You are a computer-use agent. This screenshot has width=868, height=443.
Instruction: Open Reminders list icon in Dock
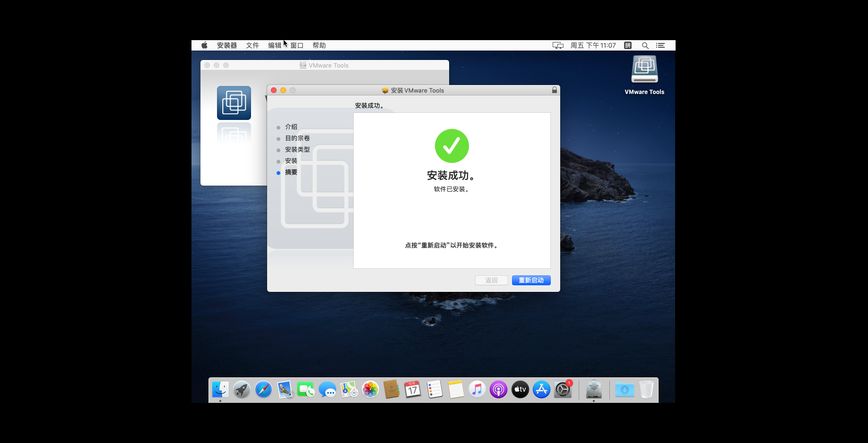pos(434,390)
